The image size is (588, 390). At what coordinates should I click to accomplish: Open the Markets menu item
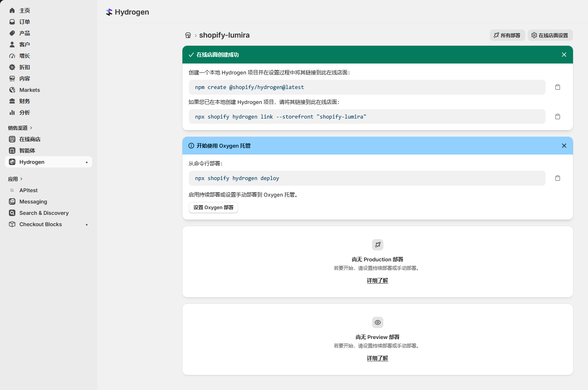click(x=49, y=90)
